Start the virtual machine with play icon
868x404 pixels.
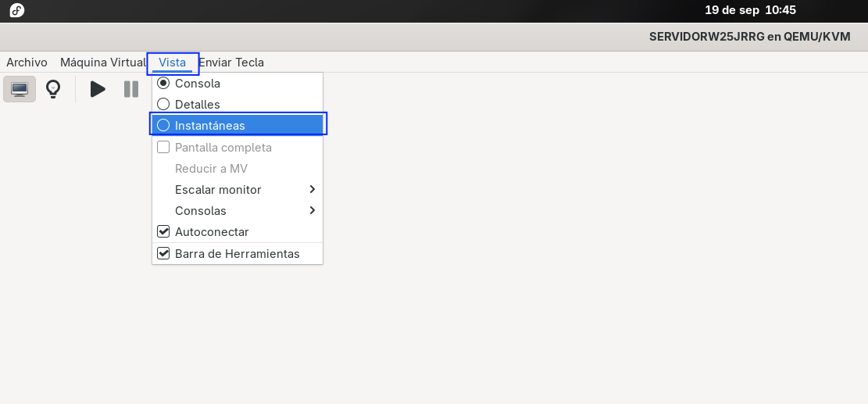(x=98, y=89)
